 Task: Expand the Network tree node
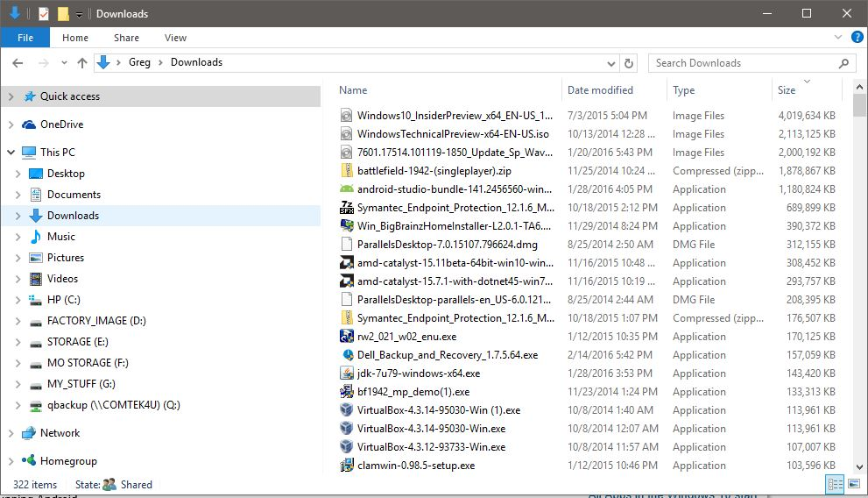tap(11, 433)
